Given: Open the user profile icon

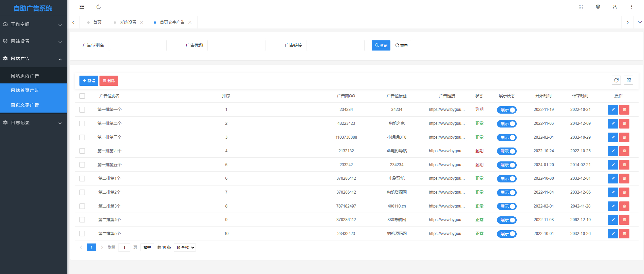Looking at the screenshot, I should coord(614,7).
